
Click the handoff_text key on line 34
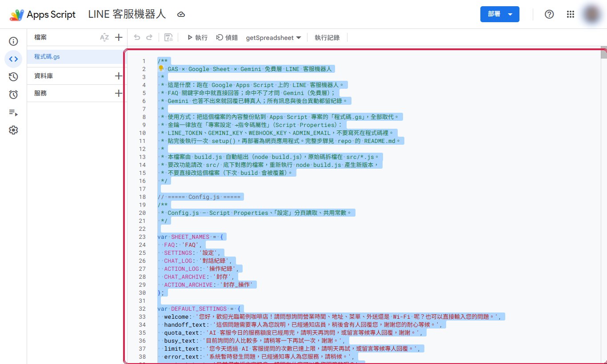(x=185, y=325)
